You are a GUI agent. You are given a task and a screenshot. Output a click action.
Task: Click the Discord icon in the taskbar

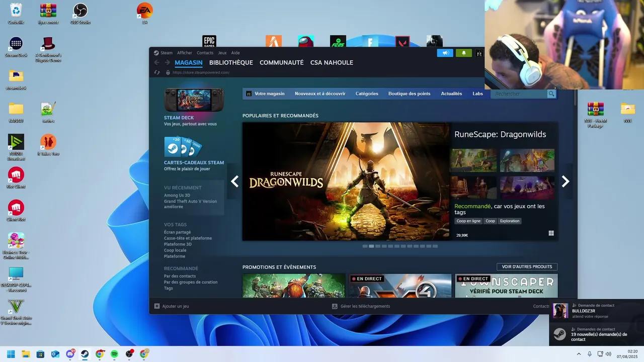click(70, 354)
